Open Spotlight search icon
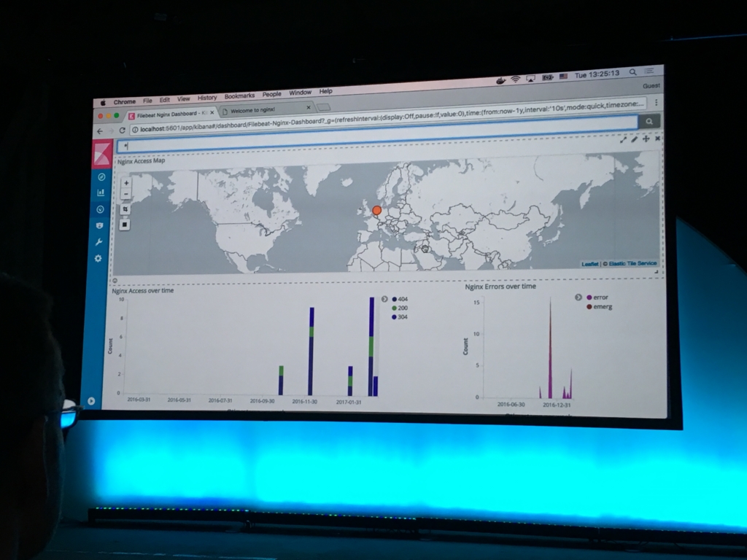This screenshot has height=560, width=747. point(632,72)
